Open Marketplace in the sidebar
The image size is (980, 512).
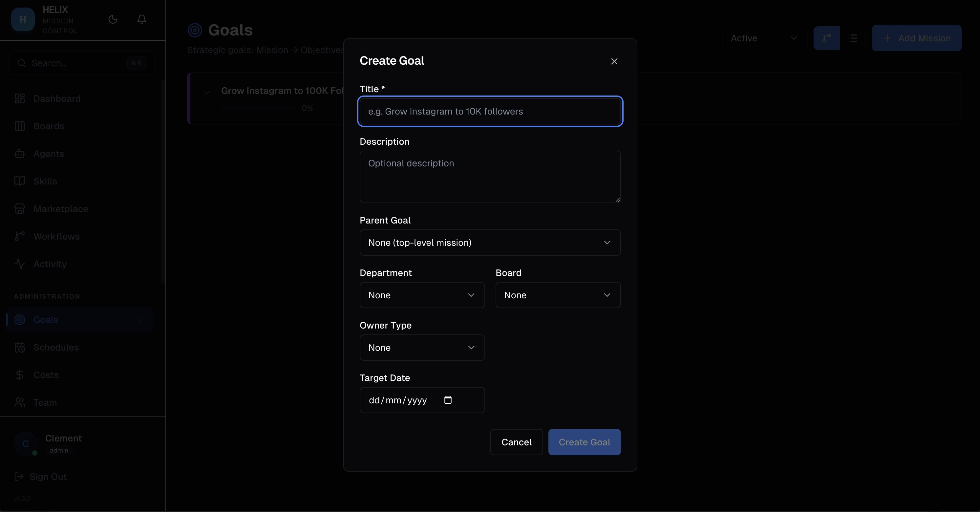80,209
